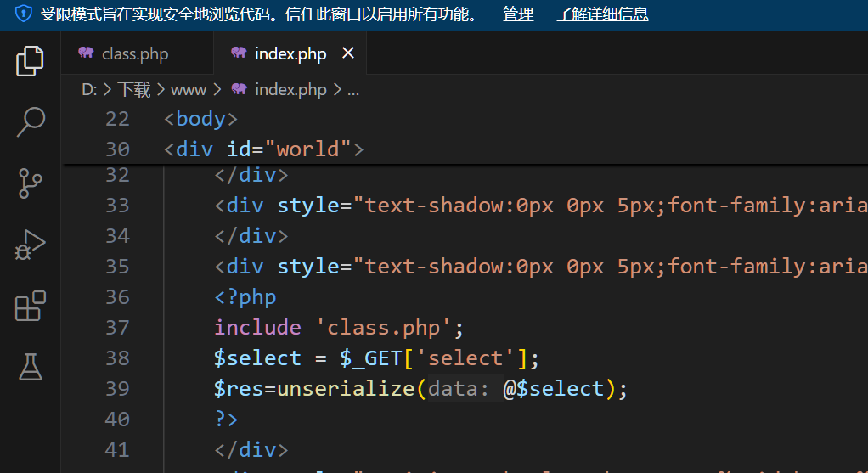This screenshot has width=868, height=473.
Task: Click the D: drive breadcrumb
Action: coord(89,89)
